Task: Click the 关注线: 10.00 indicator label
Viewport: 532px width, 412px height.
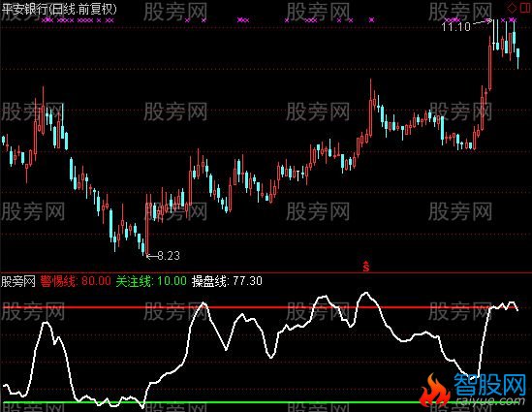Action: pos(151,281)
